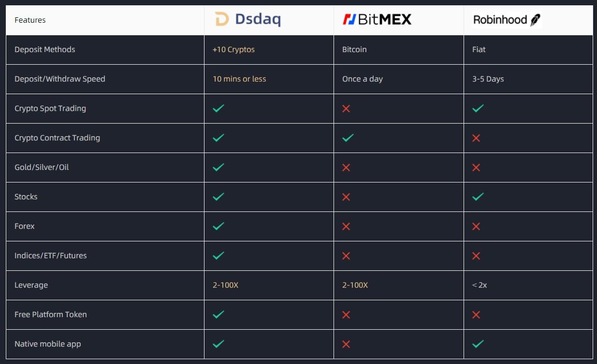Click the 'Deposit/Withdraw Speed' row label

[x=60, y=79]
